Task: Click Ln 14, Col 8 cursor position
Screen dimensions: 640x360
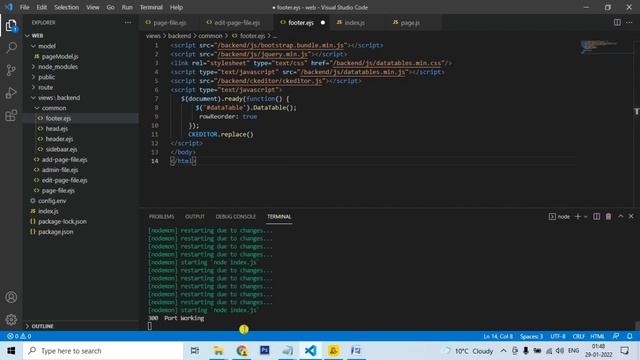Action: click(x=498, y=336)
